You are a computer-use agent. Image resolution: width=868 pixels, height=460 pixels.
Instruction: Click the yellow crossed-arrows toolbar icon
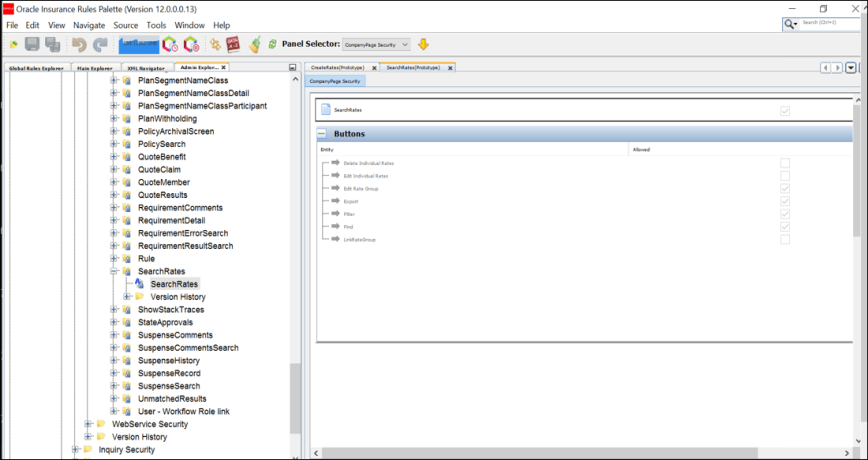tap(215, 44)
